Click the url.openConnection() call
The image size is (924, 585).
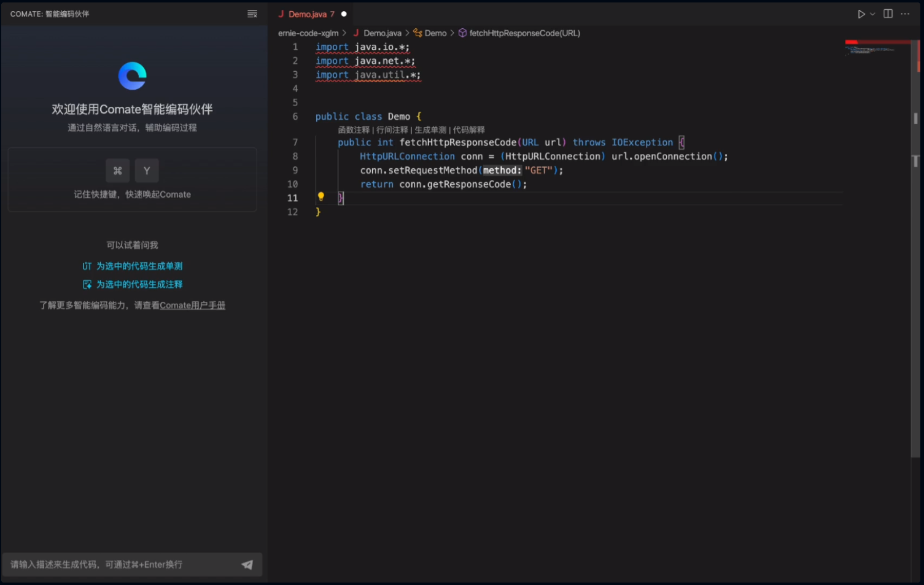pyautogui.click(x=667, y=157)
